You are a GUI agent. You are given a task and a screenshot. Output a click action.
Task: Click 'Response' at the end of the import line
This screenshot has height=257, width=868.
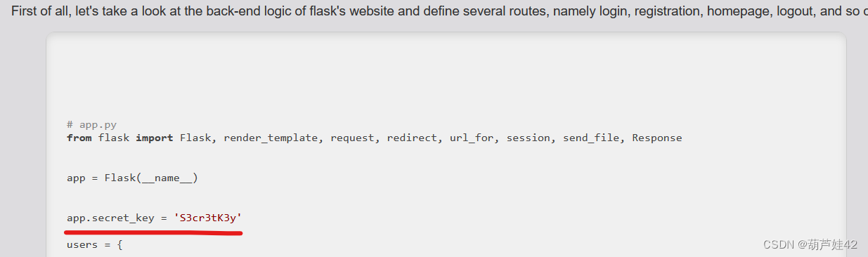(657, 138)
